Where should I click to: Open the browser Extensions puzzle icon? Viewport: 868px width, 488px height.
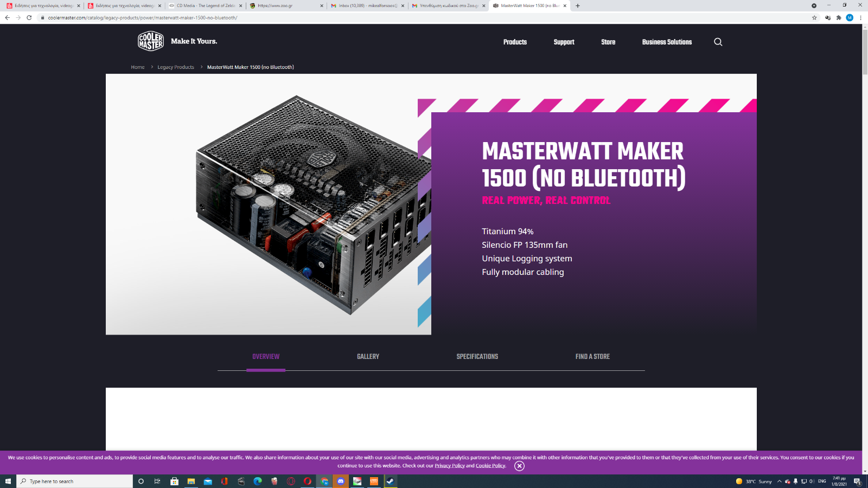pos(839,17)
